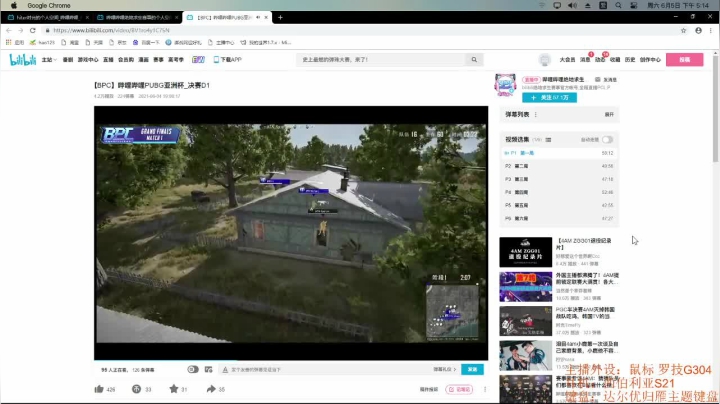Click the like thumbs-up icon

[99, 389]
